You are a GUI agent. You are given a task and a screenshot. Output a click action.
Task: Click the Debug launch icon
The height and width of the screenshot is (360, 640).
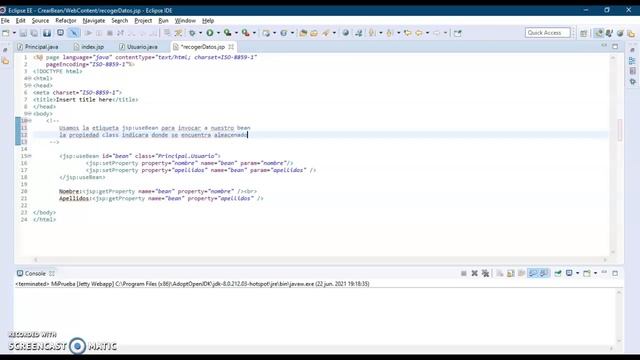(x=192, y=33)
